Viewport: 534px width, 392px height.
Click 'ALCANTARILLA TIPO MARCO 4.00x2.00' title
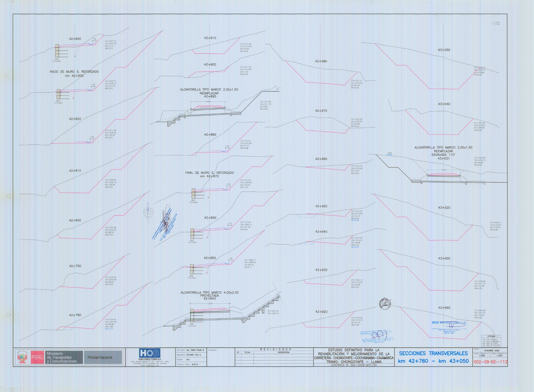[x=210, y=293]
